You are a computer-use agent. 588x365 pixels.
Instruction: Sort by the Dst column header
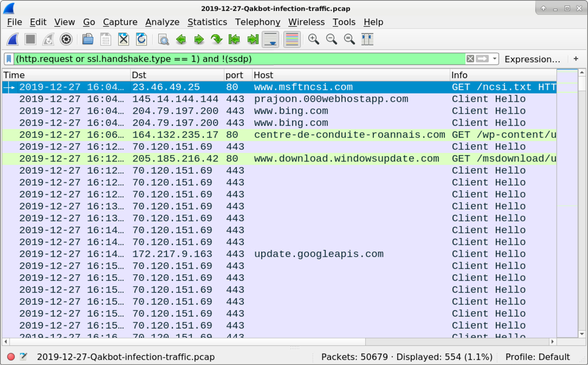[177, 75]
